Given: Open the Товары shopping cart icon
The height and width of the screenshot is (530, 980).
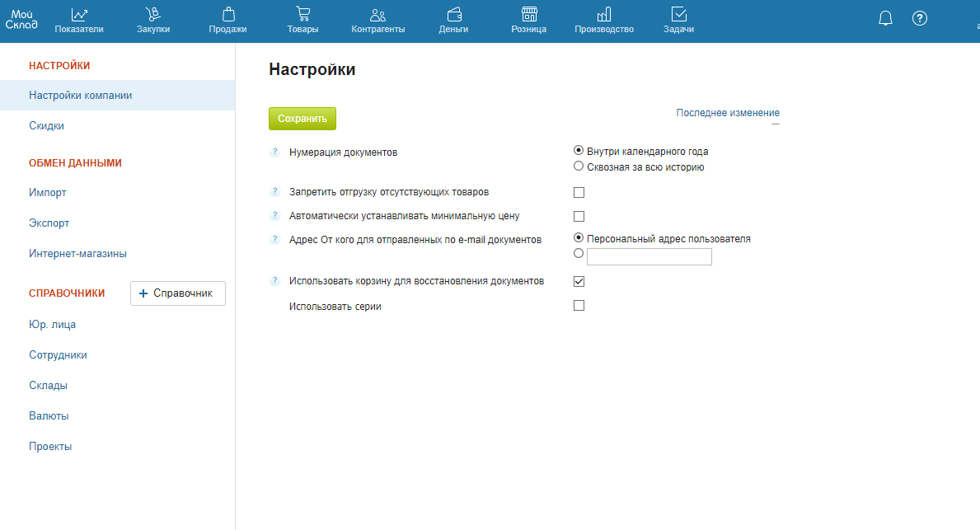Looking at the screenshot, I should click(303, 14).
